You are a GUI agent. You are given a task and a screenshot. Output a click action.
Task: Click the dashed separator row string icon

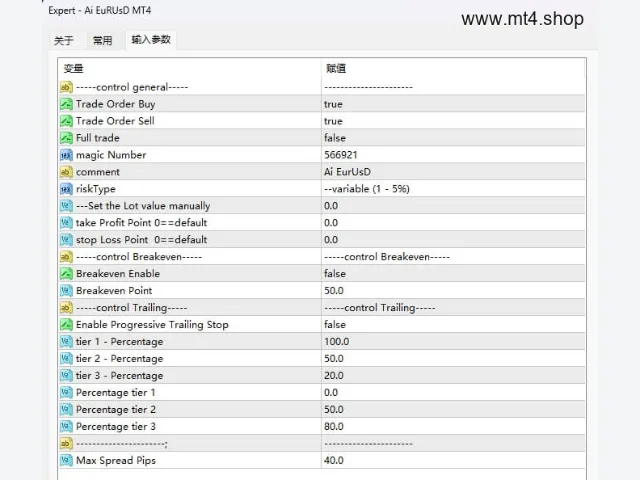(x=66, y=444)
